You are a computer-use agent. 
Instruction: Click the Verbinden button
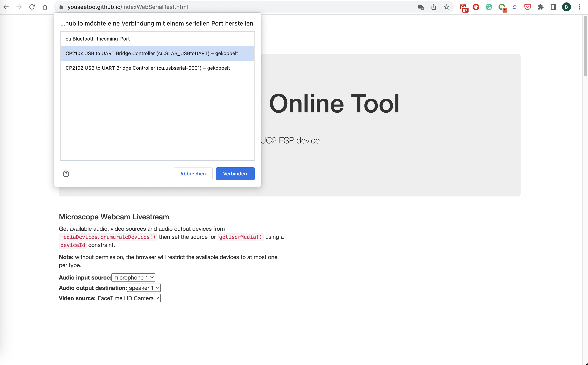coord(235,174)
